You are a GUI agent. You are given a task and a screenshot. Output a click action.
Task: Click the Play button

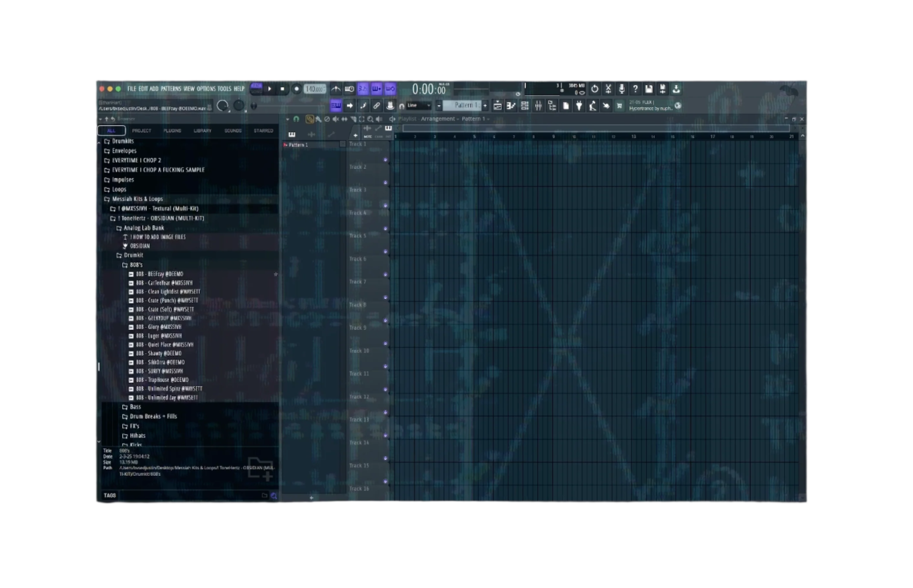point(269,89)
